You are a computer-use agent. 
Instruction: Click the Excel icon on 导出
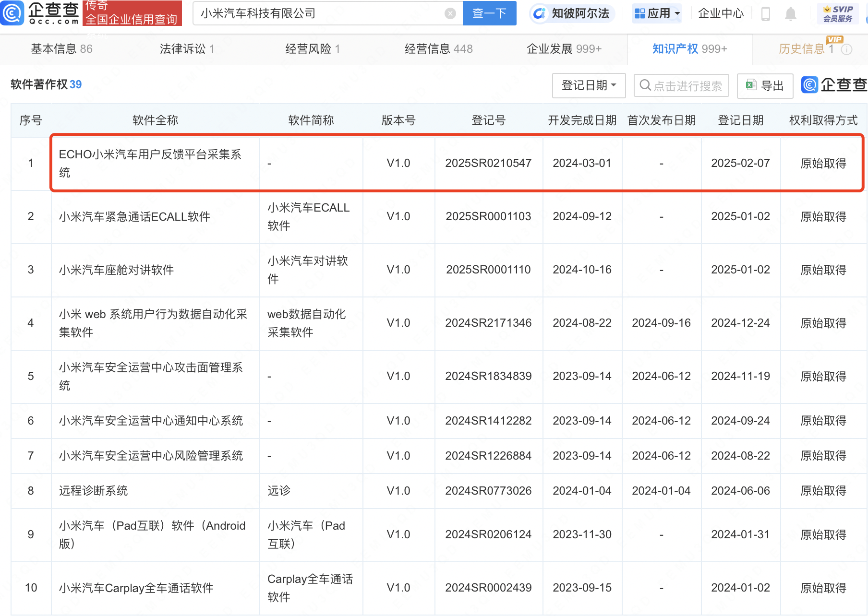(x=751, y=85)
